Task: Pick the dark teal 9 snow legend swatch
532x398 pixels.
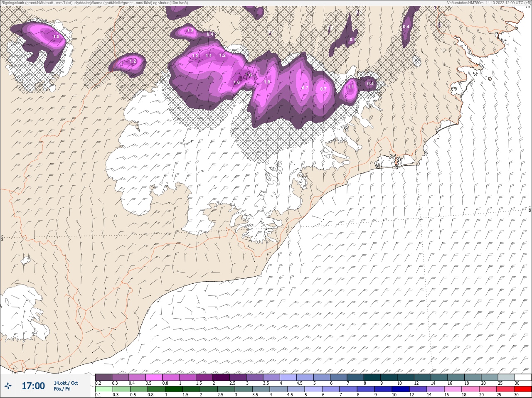Action: [389, 377]
